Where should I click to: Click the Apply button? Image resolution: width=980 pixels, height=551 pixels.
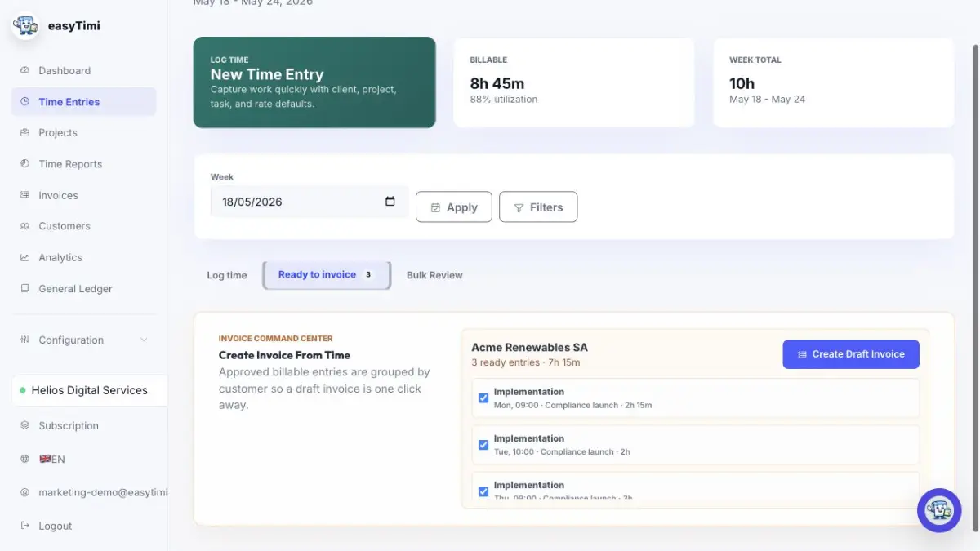(x=454, y=207)
